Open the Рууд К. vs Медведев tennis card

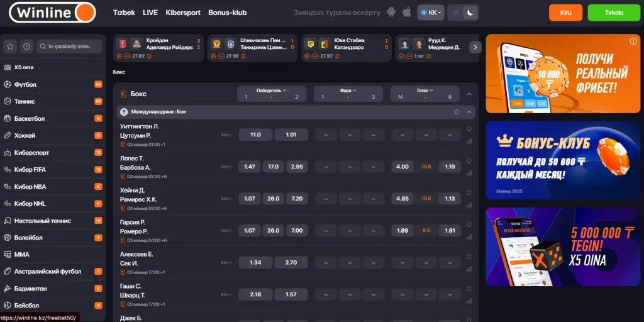(431, 48)
